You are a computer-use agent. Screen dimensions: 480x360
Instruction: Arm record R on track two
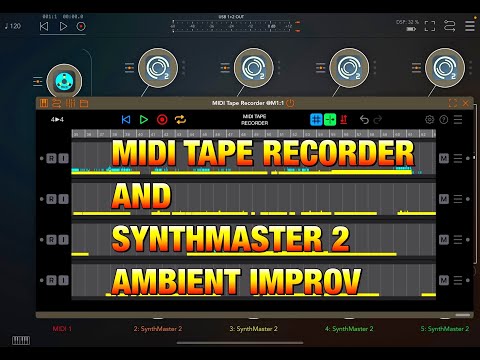[51, 199]
